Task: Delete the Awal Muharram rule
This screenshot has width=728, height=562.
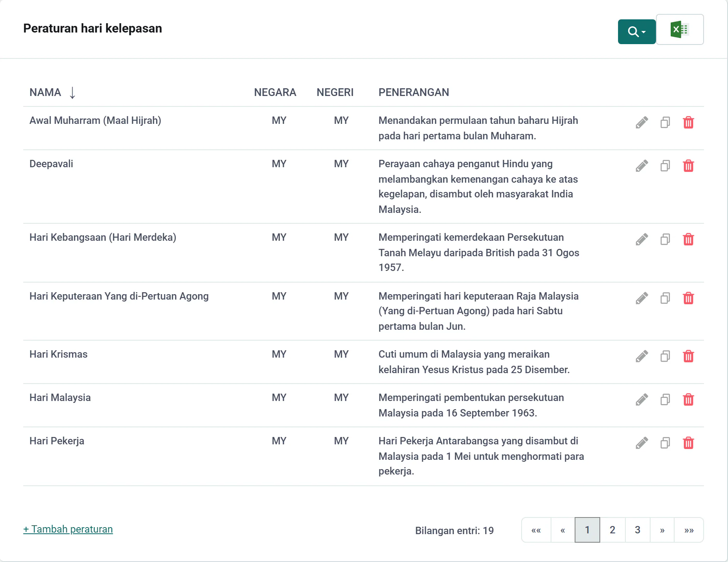Action: point(689,122)
